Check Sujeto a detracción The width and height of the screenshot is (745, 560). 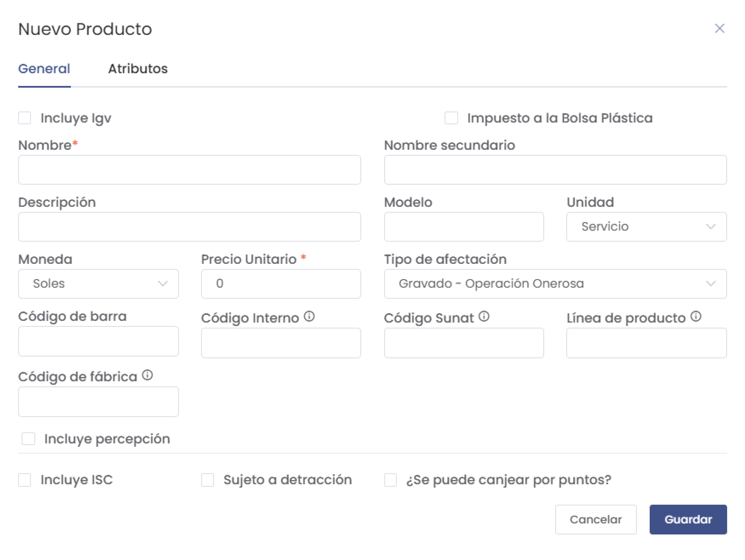click(207, 480)
